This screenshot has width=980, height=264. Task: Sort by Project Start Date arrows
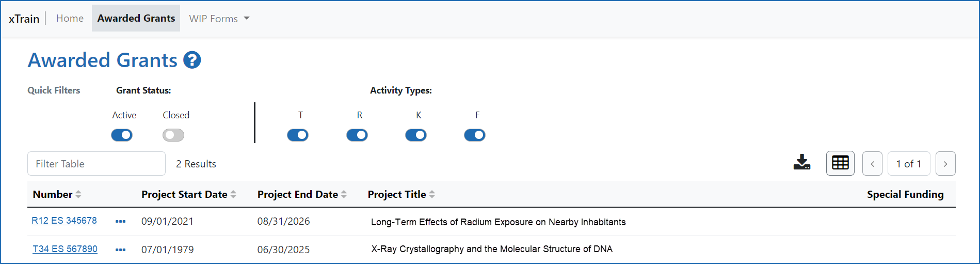click(233, 194)
